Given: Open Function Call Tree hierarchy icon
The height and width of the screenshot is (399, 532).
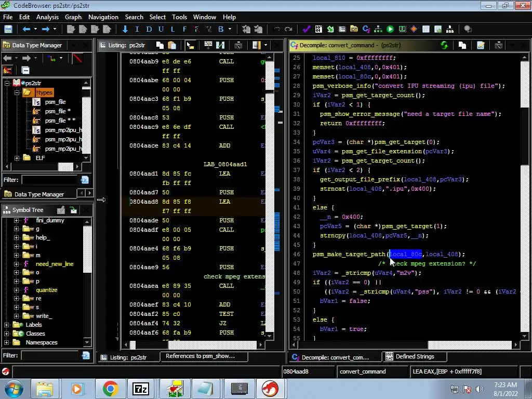Looking at the screenshot, I should 450,29.
